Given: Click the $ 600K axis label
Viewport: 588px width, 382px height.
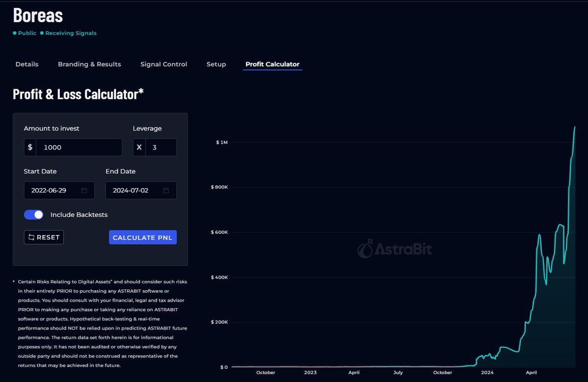Looking at the screenshot, I should click(220, 232).
